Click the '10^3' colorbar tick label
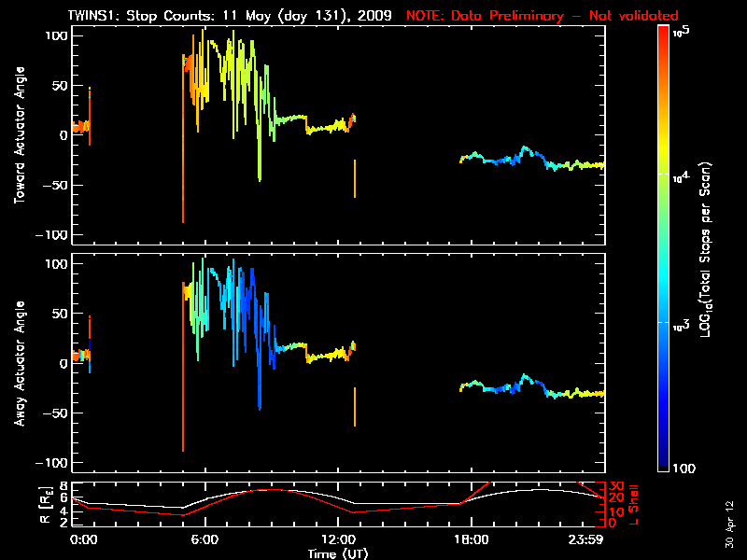This screenshot has width=747, height=560. (682, 326)
